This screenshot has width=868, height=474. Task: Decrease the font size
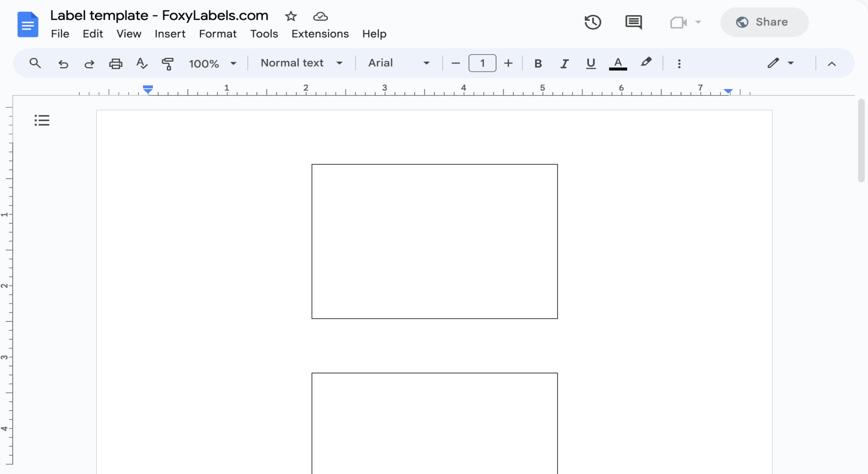(456, 63)
